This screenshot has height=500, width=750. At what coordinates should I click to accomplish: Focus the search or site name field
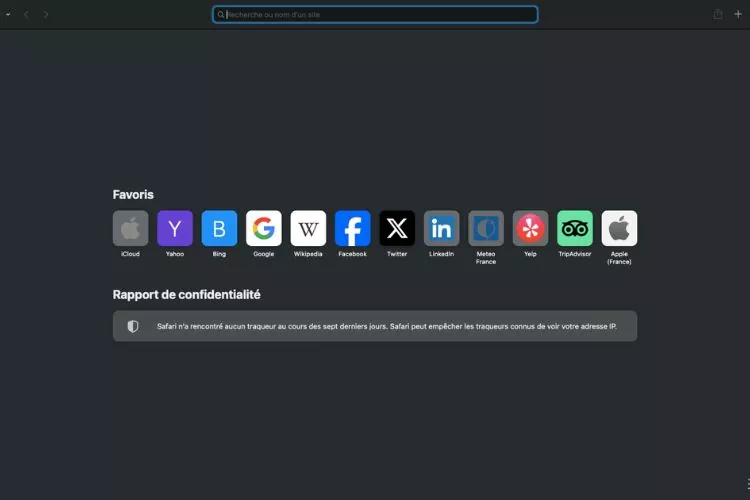pyautogui.click(x=375, y=14)
